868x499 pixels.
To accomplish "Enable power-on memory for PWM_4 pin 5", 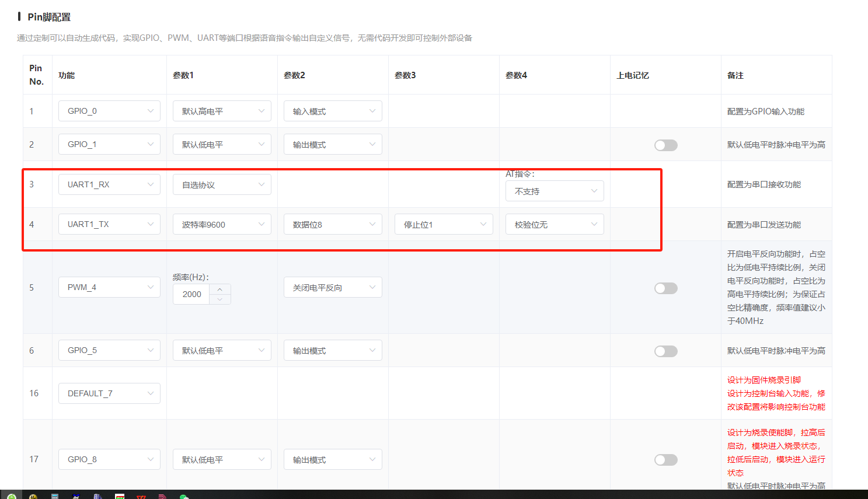I will pyautogui.click(x=665, y=288).
